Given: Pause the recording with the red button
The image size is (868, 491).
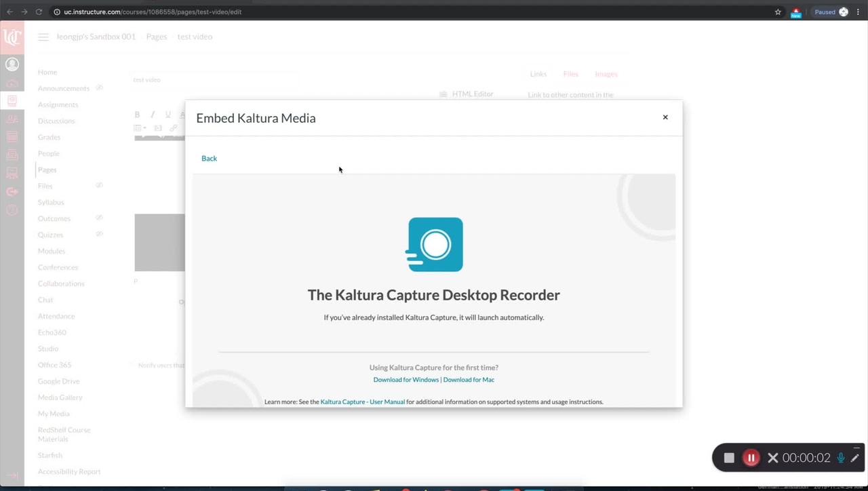Looking at the screenshot, I should [751, 458].
